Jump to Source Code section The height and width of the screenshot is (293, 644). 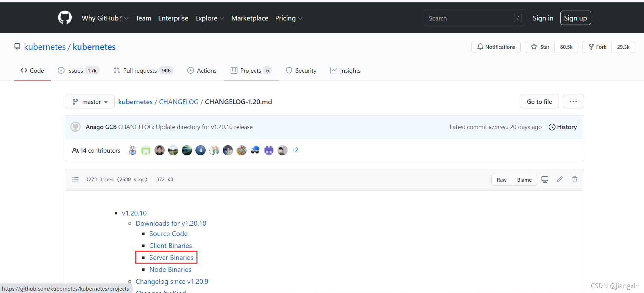coord(168,234)
